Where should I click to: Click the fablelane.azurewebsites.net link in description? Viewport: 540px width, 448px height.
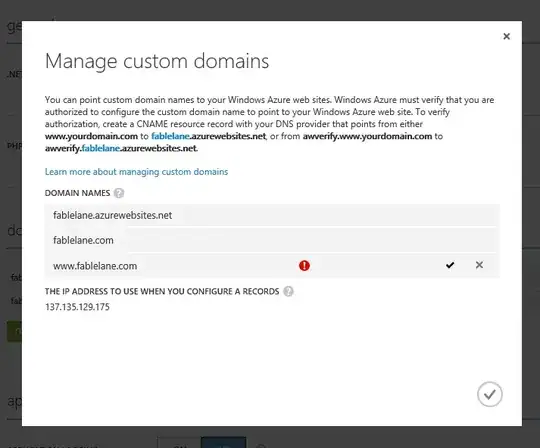click(208, 136)
